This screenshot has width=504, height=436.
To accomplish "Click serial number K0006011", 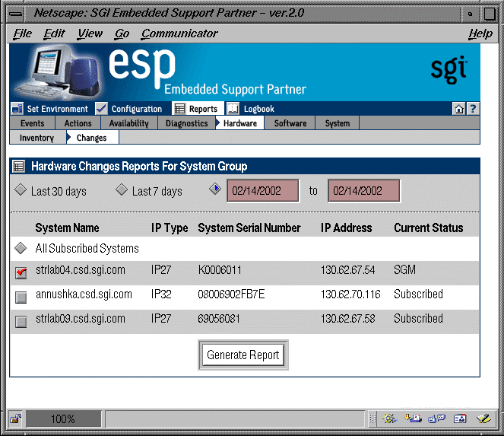I will pos(220,270).
